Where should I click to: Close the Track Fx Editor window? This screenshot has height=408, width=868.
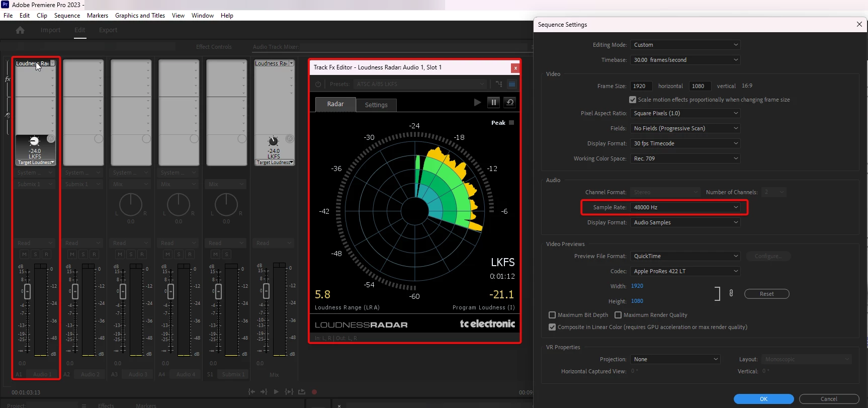click(515, 68)
